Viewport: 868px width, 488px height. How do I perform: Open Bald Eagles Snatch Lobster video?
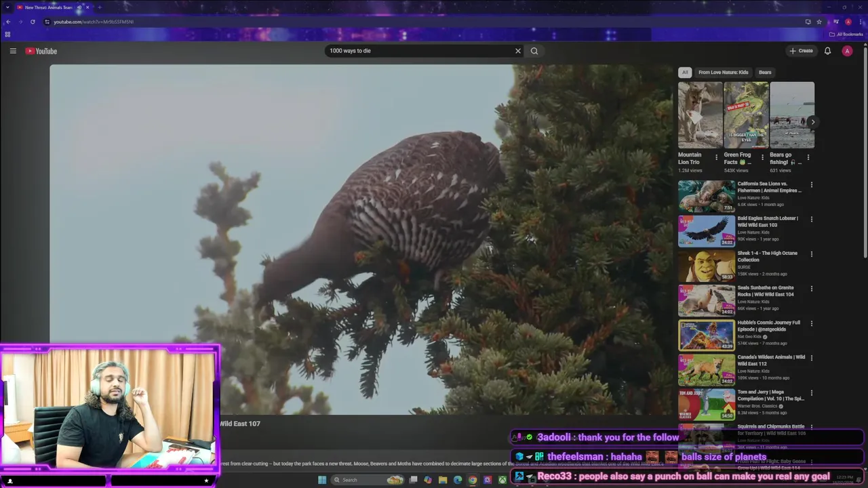[x=768, y=222]
